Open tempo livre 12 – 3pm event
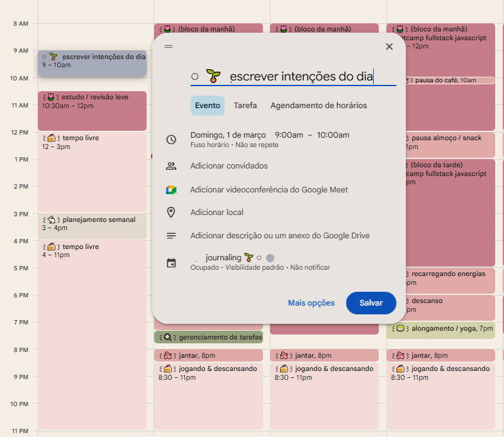The image size is (504, 437). [92, 172]
